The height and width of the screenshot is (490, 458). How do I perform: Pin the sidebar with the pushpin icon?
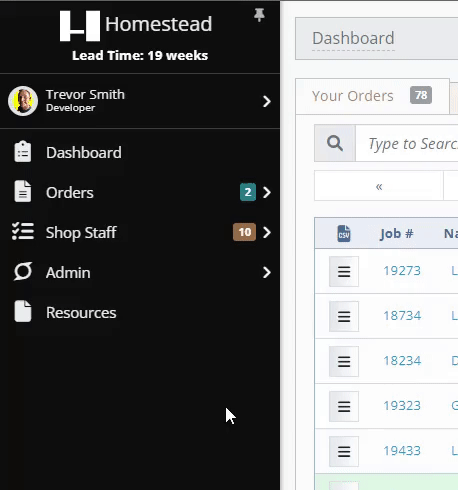pyautogui.click(x=259, y=15)
